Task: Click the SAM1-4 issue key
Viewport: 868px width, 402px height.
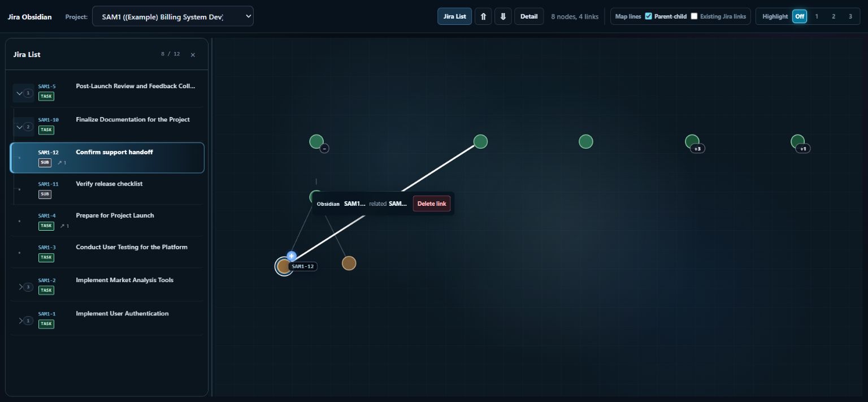Action: click(47, 216)
